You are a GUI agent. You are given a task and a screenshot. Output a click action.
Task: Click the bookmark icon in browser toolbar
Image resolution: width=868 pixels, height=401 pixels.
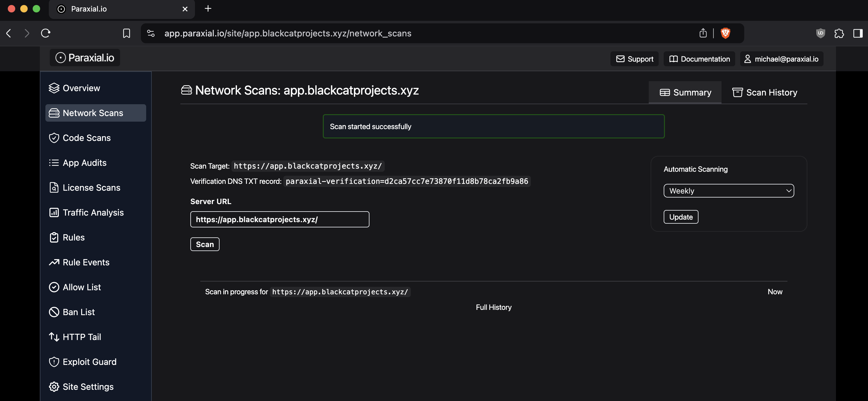pyautogui.click(x=126, y=33)
